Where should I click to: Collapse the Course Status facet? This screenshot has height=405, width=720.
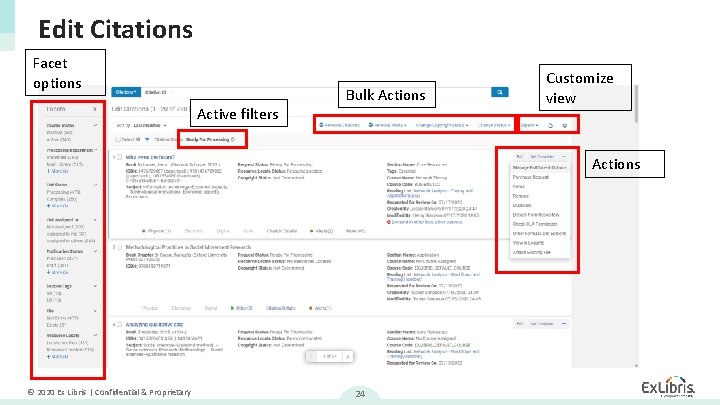[96, 125]
